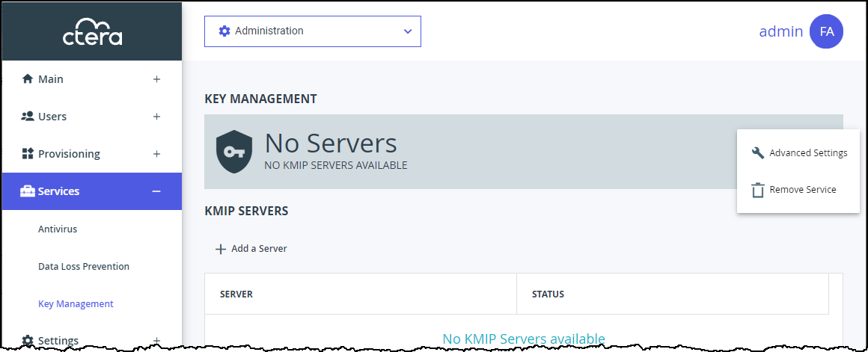Click the gear icon in Administration dropdown
868x352 pixels.
(x=224, y=31)
